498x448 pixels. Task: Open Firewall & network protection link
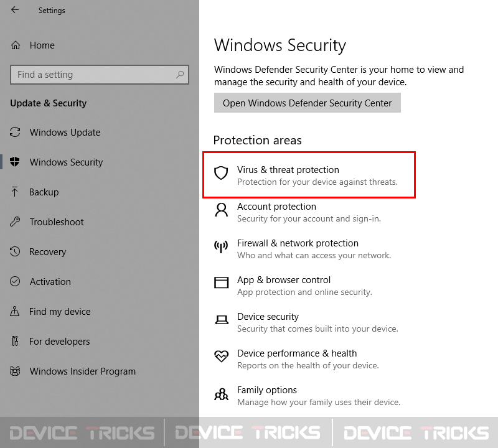[x=298, y=243]
